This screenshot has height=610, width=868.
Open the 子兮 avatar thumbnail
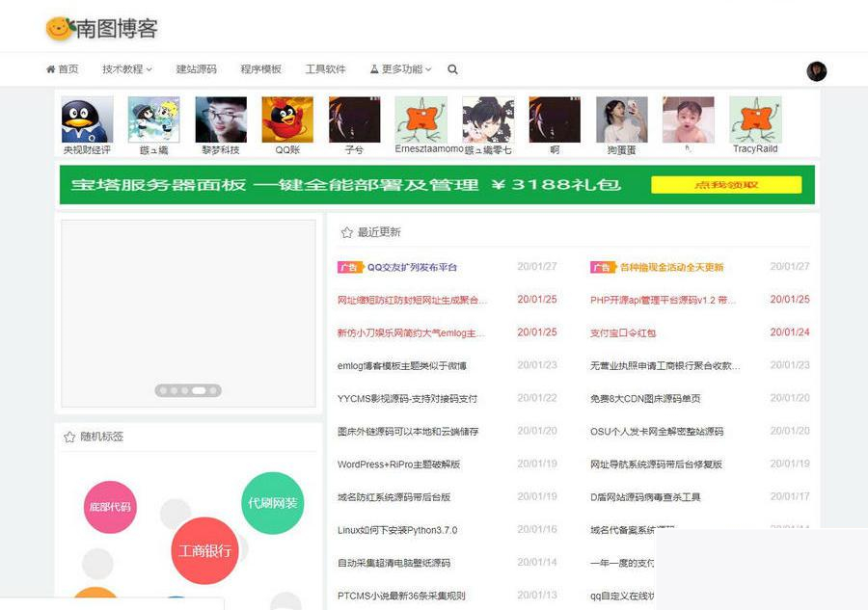click(354, 119)
